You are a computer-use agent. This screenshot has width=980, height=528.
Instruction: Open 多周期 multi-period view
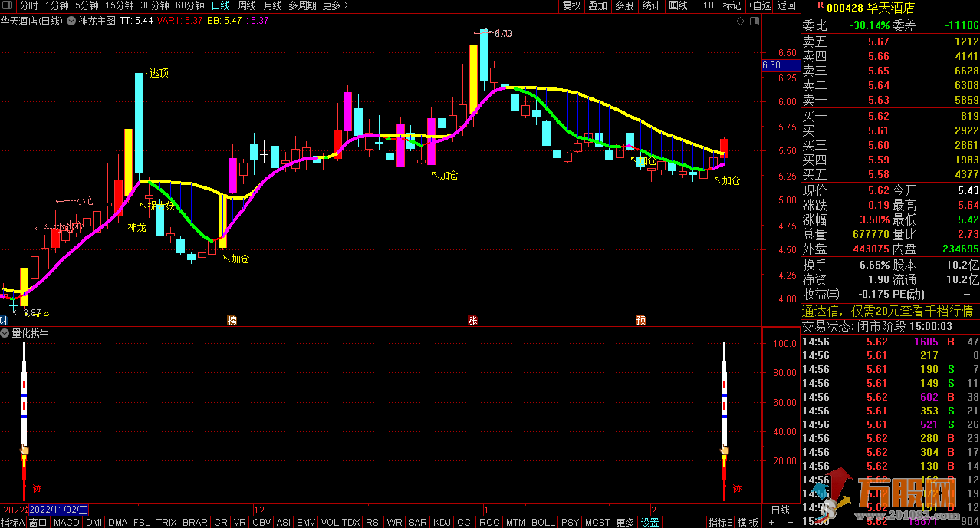click(x=303, y=6)
